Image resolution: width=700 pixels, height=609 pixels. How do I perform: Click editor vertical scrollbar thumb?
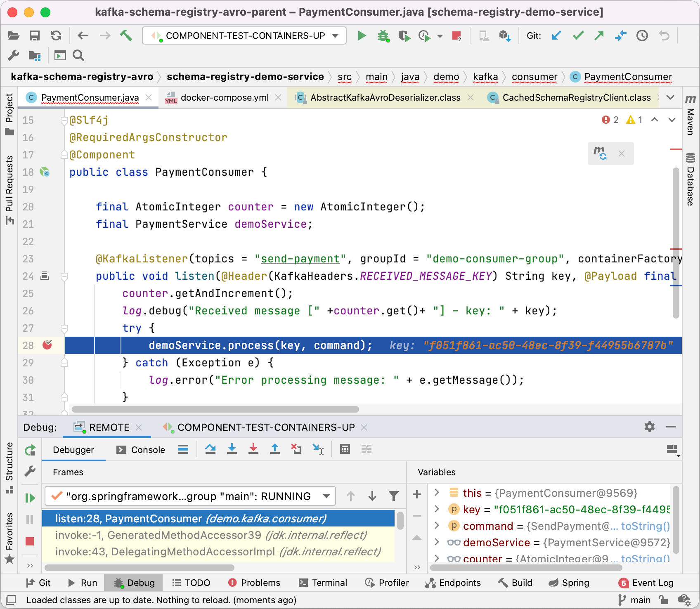coord(676,243)
